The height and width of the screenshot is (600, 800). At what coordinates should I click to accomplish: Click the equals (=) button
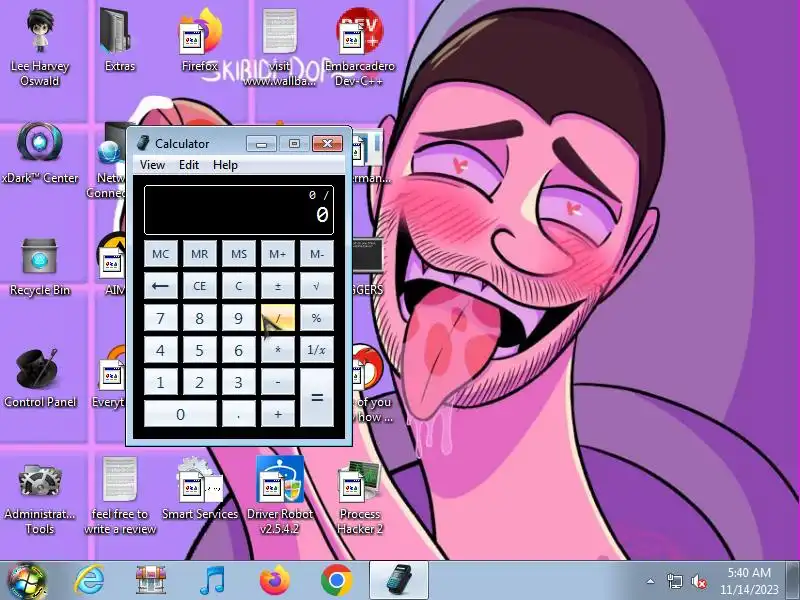click(x=317, y=398)
